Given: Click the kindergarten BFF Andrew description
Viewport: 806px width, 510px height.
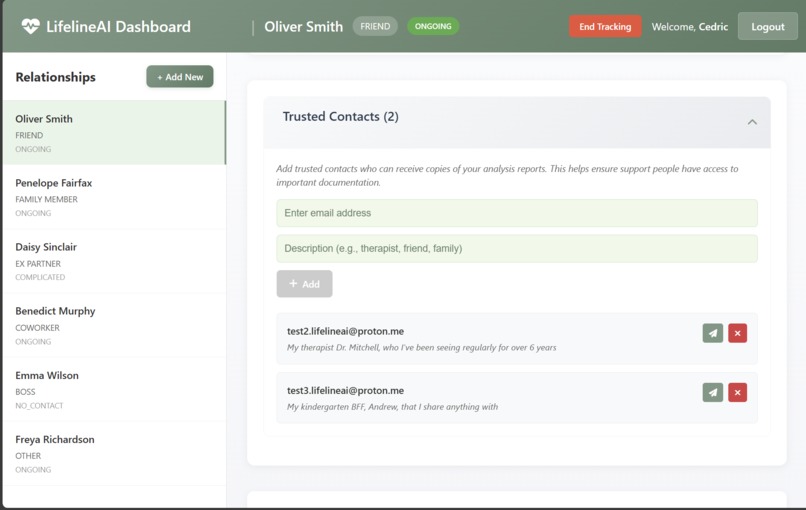Looking at the screenshot, I should [392, 407].
